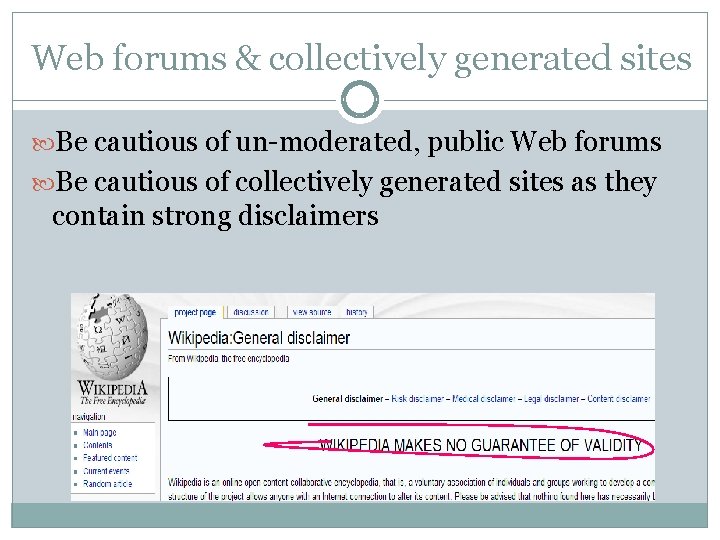Click the Wikipedia:General disclaimer heading
The width and height of the screenshot is (720, 540).
[x=259, y=338]
